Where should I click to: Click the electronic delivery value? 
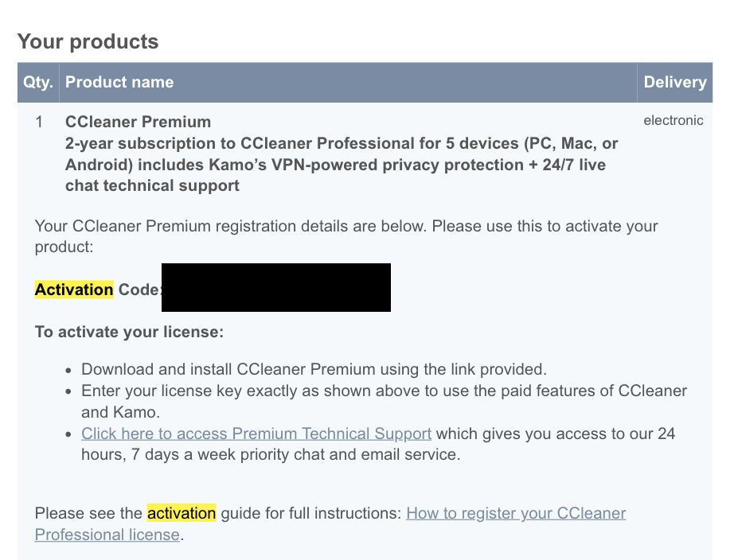click(673, 121)
